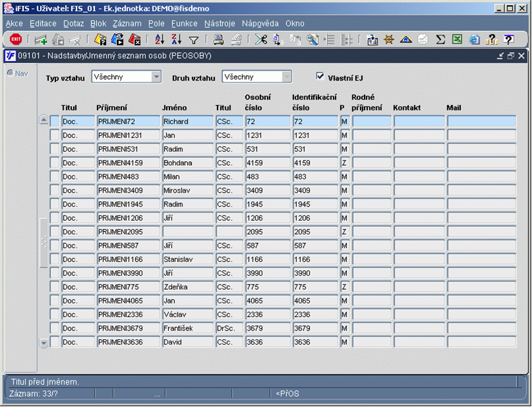The width and height of the screenshot is (532, 407).
Task: Click the execute query blue folder icon
Action: [x=117, y=40]
